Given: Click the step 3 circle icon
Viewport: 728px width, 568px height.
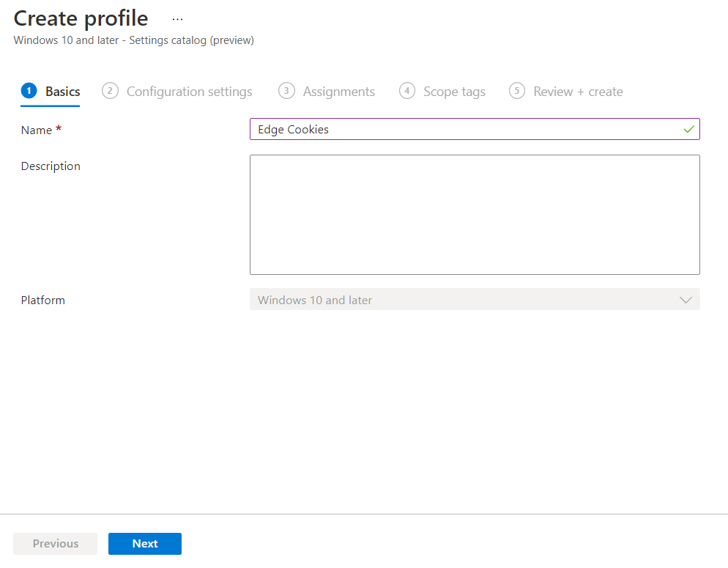Looking at the screenshot, I should 286,91.
